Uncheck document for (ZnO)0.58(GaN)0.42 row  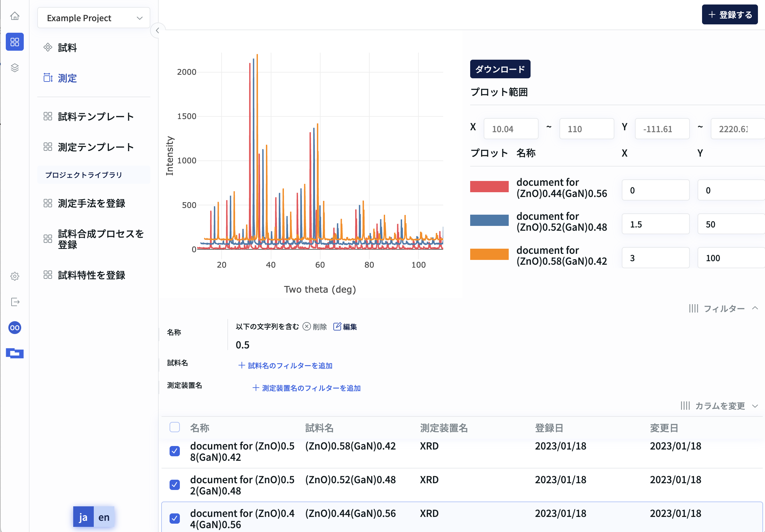[175, 451]
